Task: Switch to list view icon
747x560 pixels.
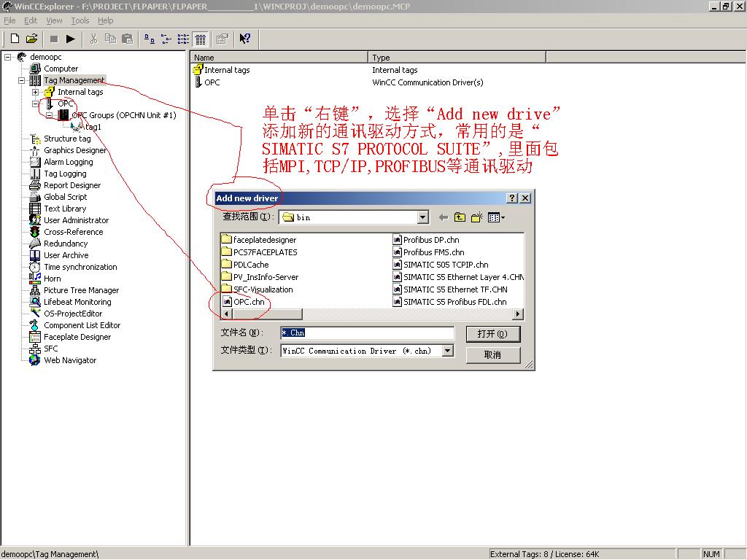Action: pos(183,39)
